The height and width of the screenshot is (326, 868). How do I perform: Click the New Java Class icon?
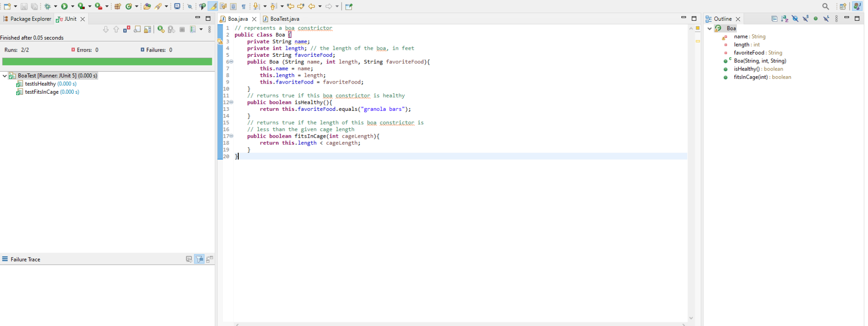tap(129, 6)
